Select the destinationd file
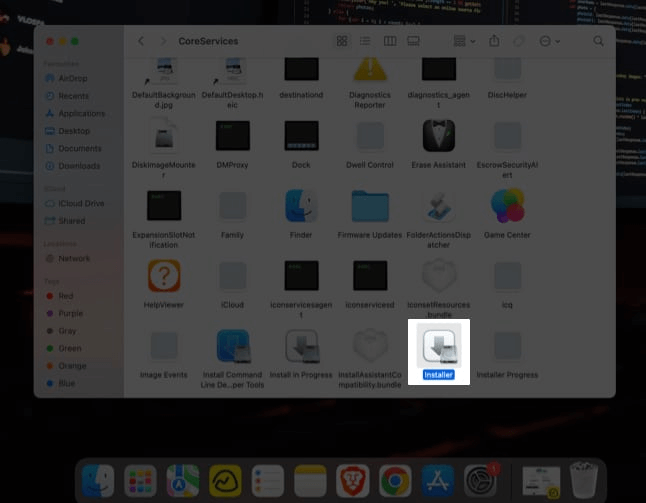The width and height of the screenshot is (646, 503). [302, 69]
